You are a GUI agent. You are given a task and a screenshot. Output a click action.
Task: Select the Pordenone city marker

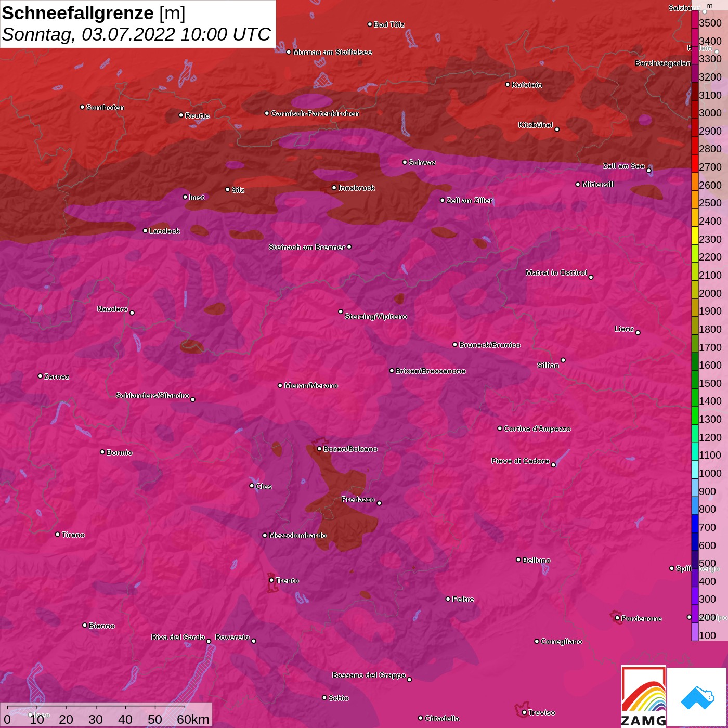click(617, 618)
